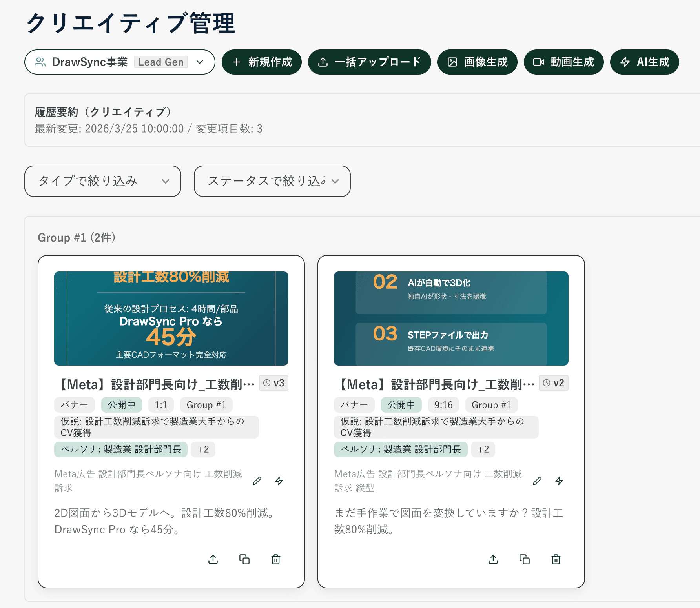The image size is (700, 608).
Task: Delete the v3 creative using the trash icon
Action: pos(275,559)
